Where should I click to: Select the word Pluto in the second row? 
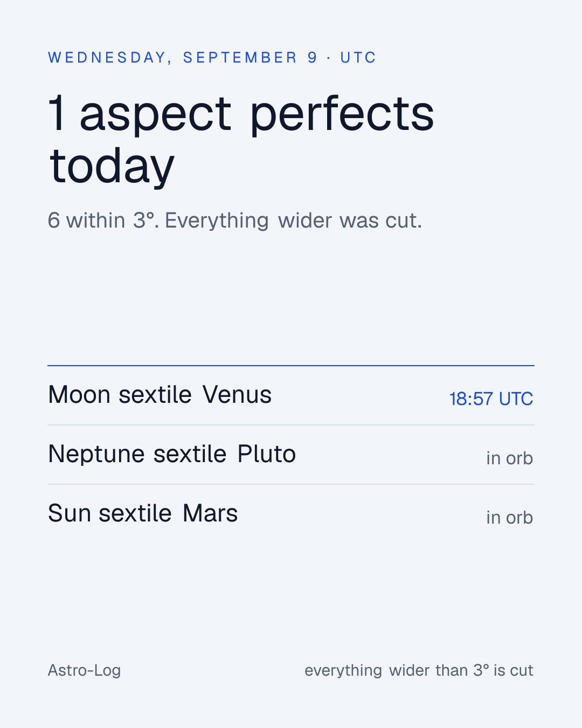pyautogui.click(x=267, y=454)
